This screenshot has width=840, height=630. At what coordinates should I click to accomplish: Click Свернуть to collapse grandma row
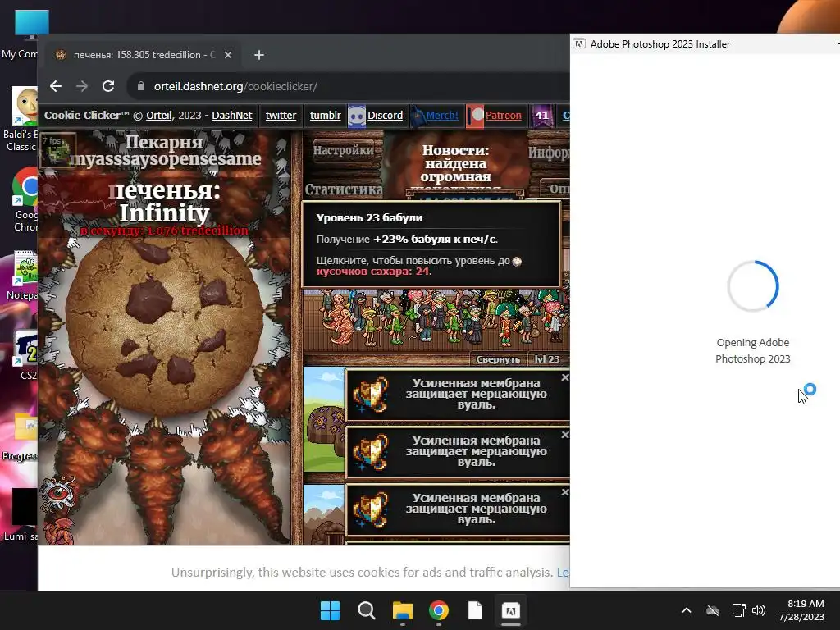pyautogui.click(x=498, y=359)
